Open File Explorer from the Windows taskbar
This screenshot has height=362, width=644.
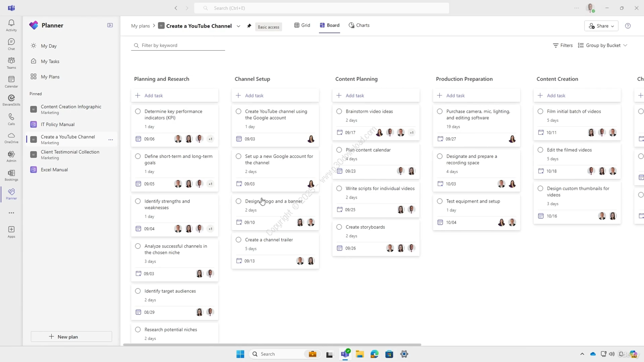(x=360, y=354)
